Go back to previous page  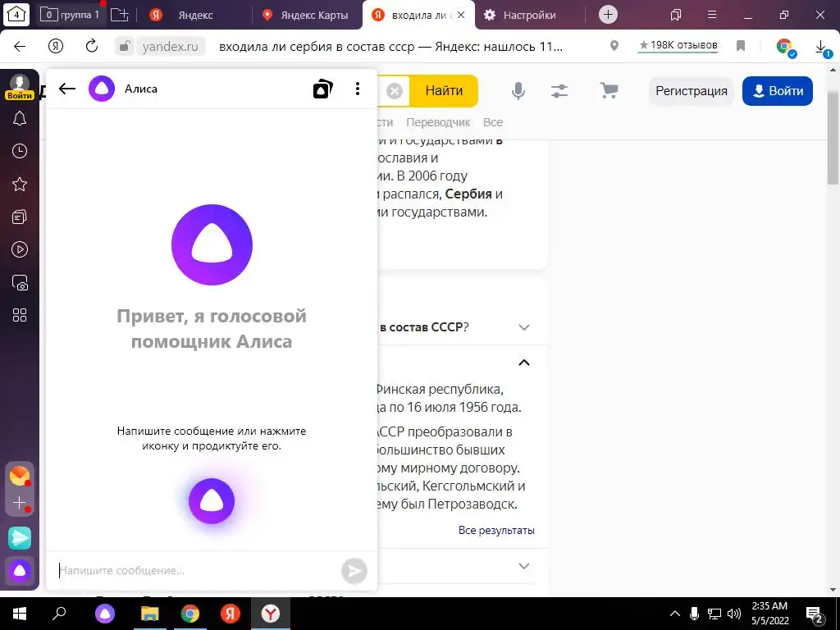pyautogui.click(x=20, y=46)
